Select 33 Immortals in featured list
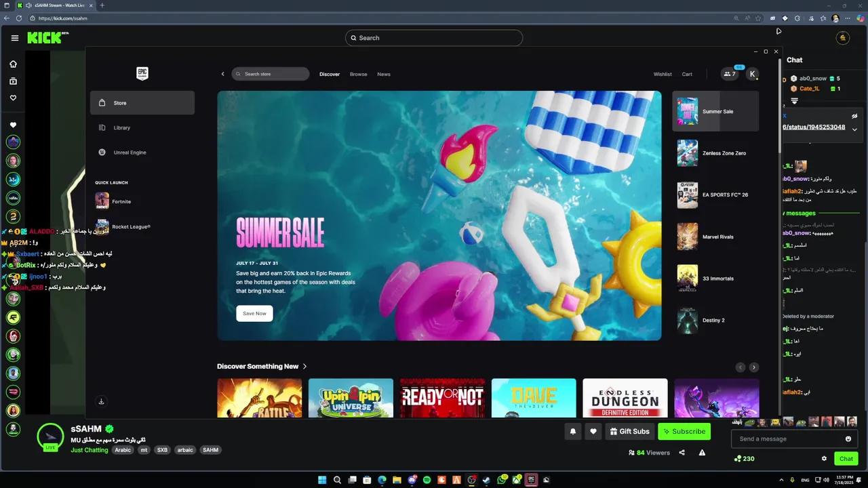868x488 pixels. click(715, 279)
